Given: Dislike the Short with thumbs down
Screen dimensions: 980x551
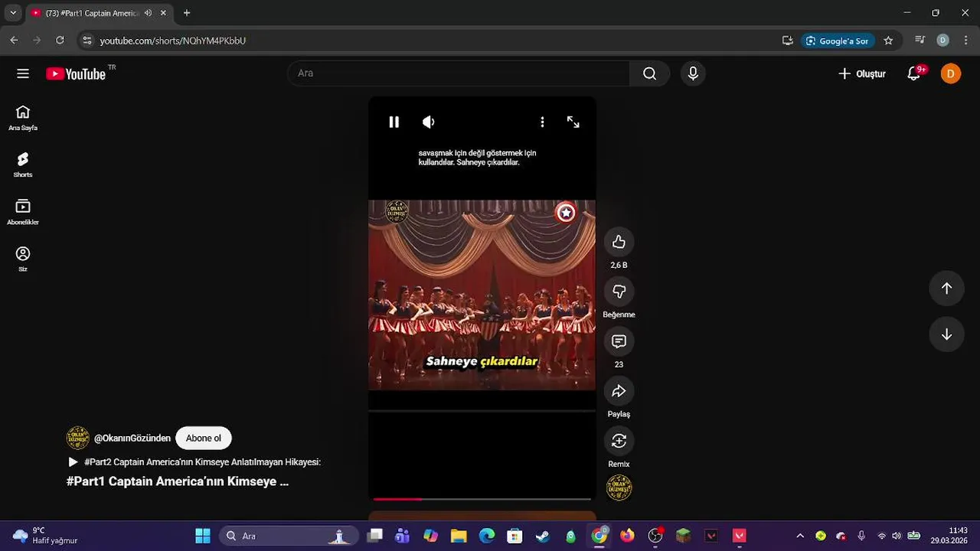Looking at the screenshot, I should tap(619, 292).
